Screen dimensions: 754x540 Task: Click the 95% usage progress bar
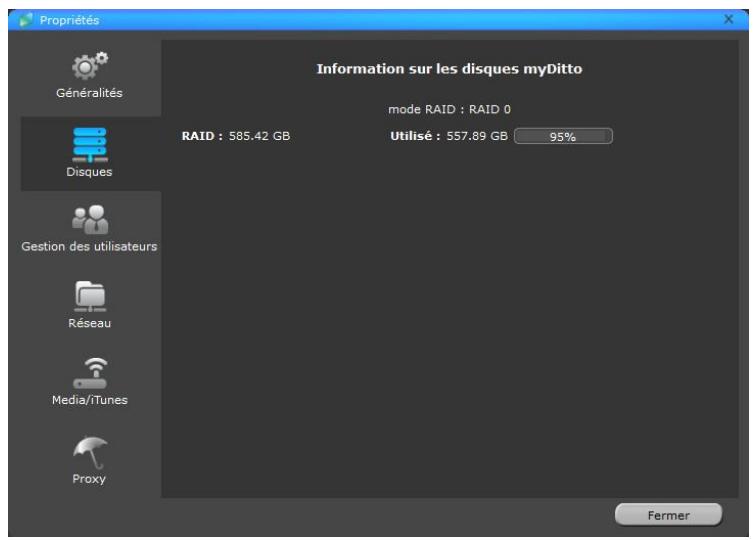click(563, 136)
